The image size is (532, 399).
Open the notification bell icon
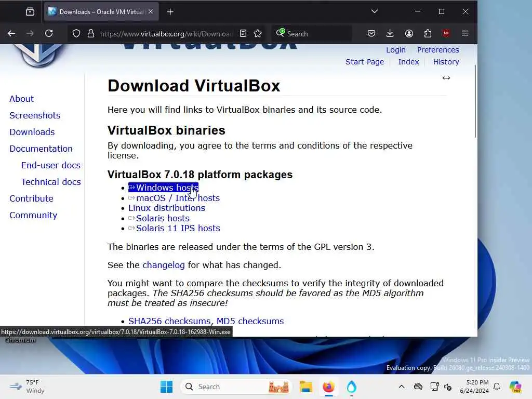[x=497, y=387]
